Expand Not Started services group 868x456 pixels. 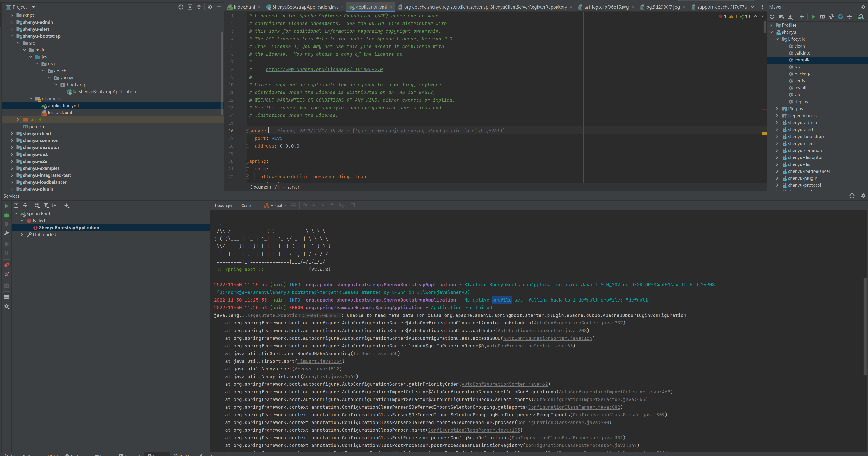(22, 234)
